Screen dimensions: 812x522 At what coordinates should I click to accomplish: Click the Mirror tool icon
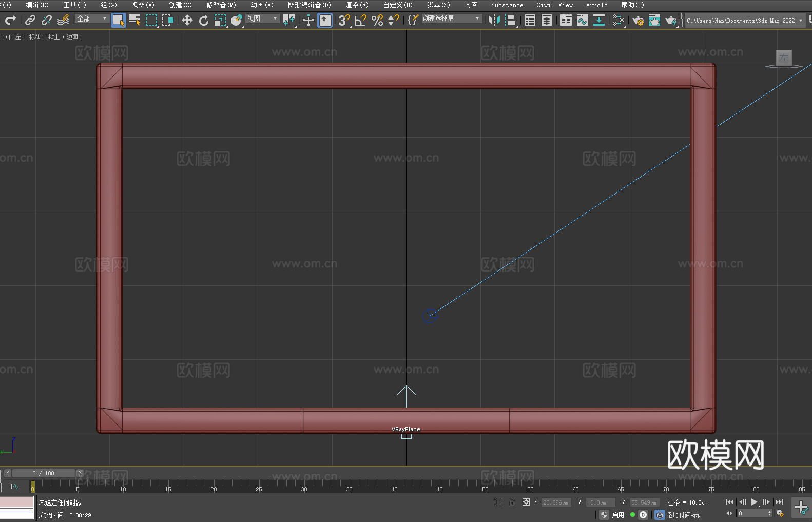(494, 20)
